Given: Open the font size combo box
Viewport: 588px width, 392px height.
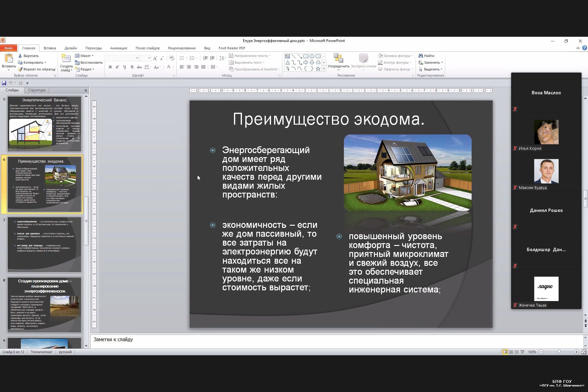Looking at the screenshot, I should [x=145, y=58].
